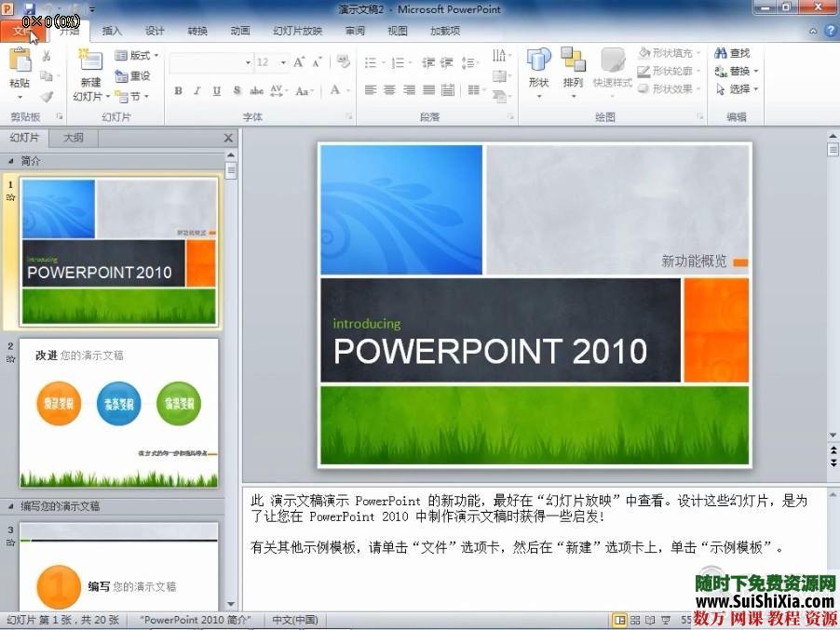
Task: Click the Help question mark icon
Action: 831,31
